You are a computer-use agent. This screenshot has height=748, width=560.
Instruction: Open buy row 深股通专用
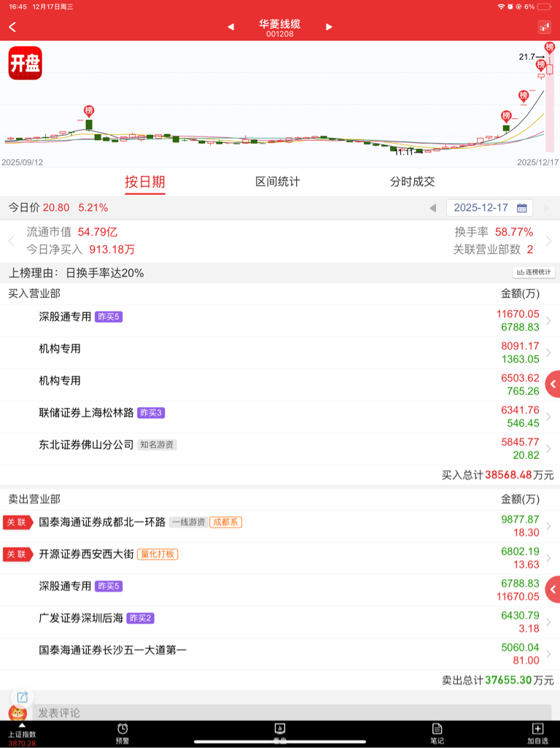click(x=280, y=321)
